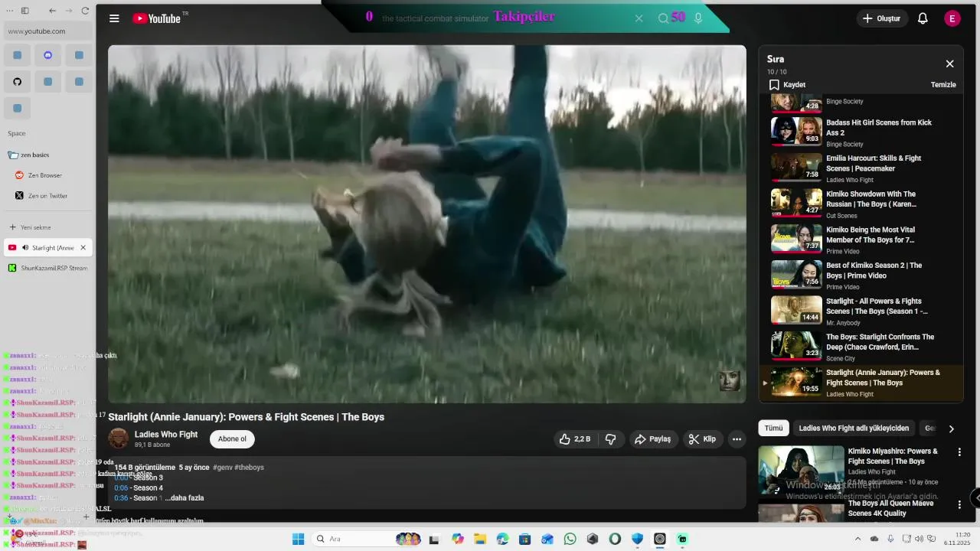Select the currently playing Starlight queue item

click(863, 382)
